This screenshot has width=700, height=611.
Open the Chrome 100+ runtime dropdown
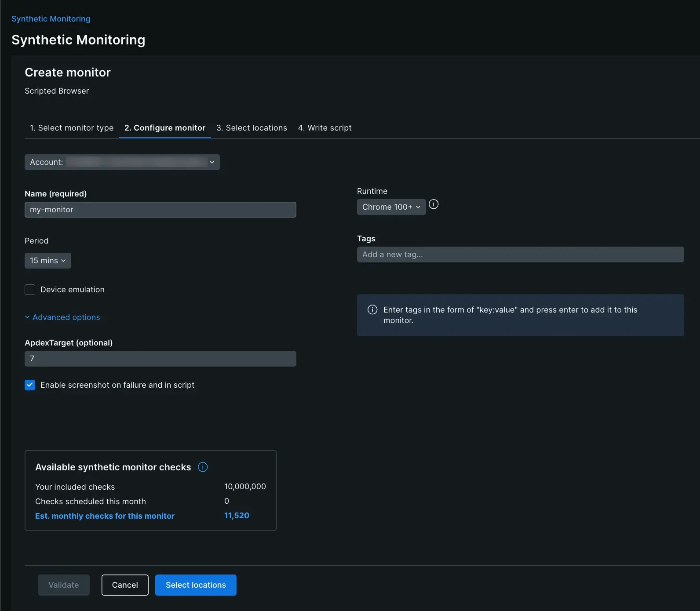(x=391, y=207)
